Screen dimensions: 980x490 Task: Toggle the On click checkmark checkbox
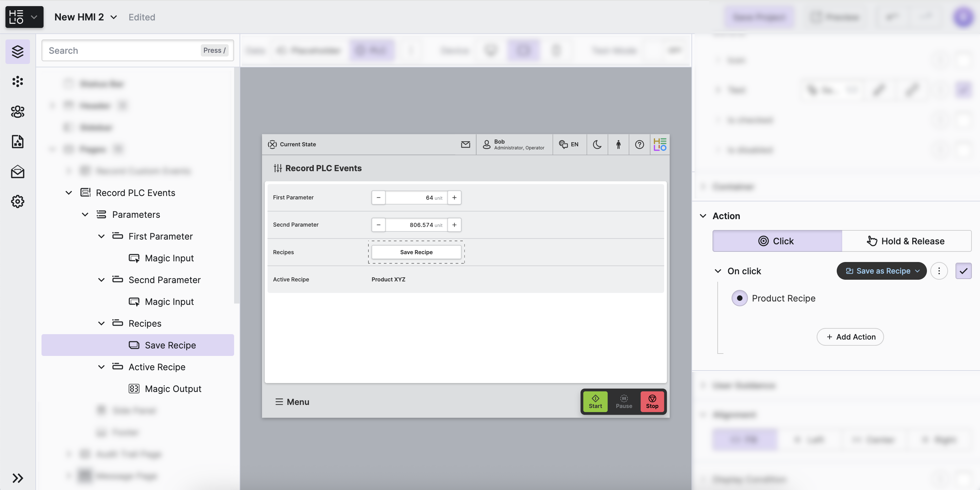(x=963, y=271)
